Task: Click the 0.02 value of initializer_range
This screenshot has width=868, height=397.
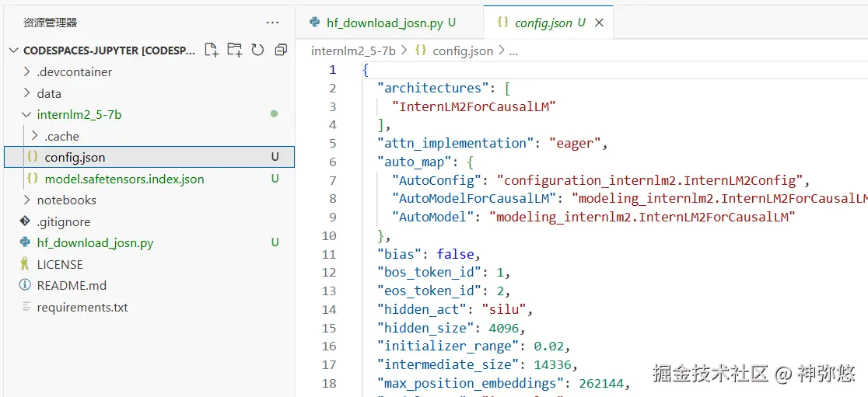Action: 548,347
